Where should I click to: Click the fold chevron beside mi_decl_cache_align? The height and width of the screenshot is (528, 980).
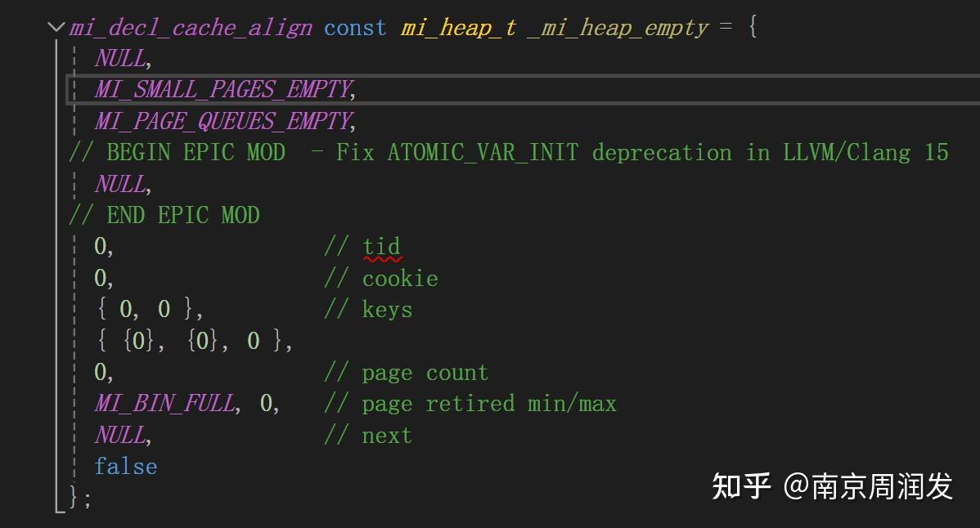point(56,26)
